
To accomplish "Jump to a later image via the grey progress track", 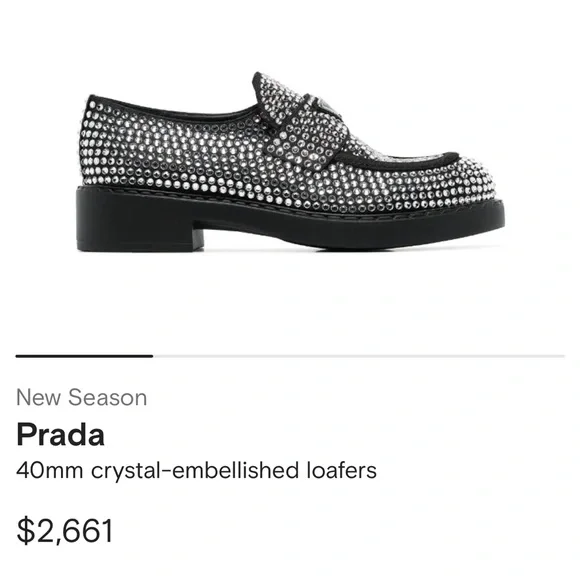I will coord(359,356).
